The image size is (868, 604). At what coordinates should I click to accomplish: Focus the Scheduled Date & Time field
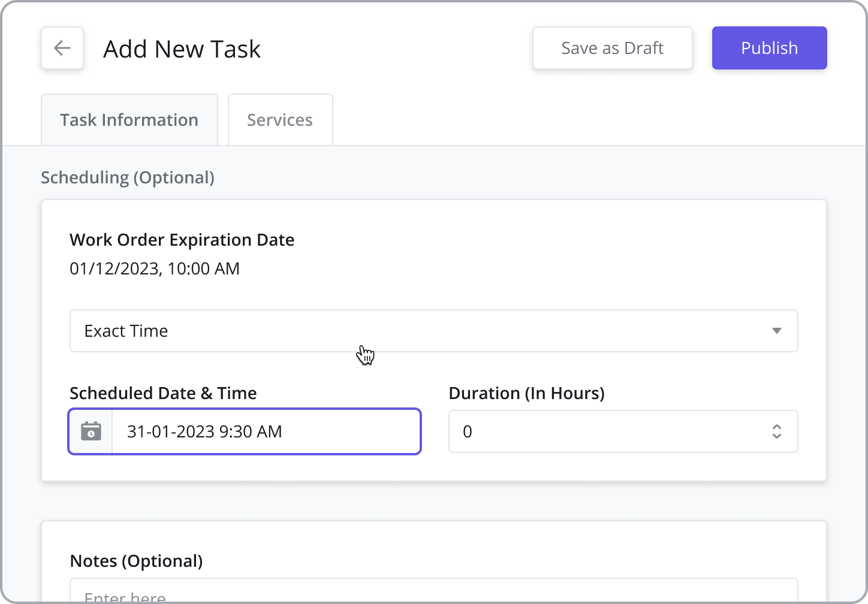245,431
